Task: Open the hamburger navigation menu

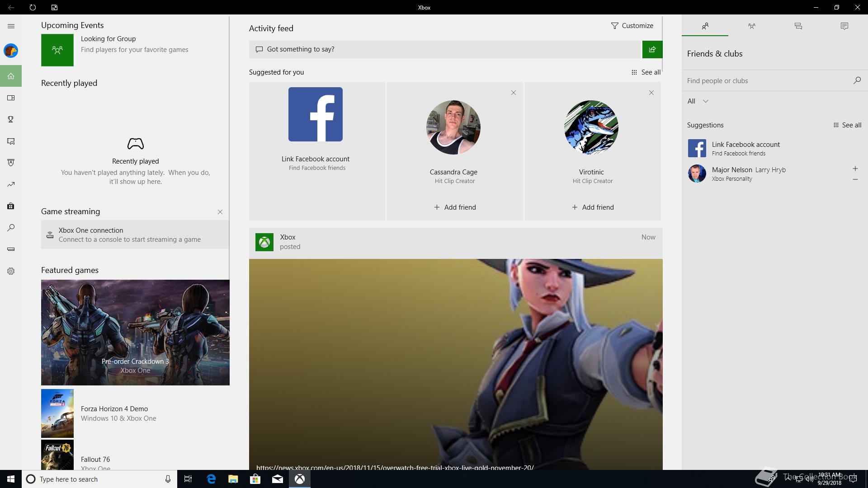Action: point(11,26)
